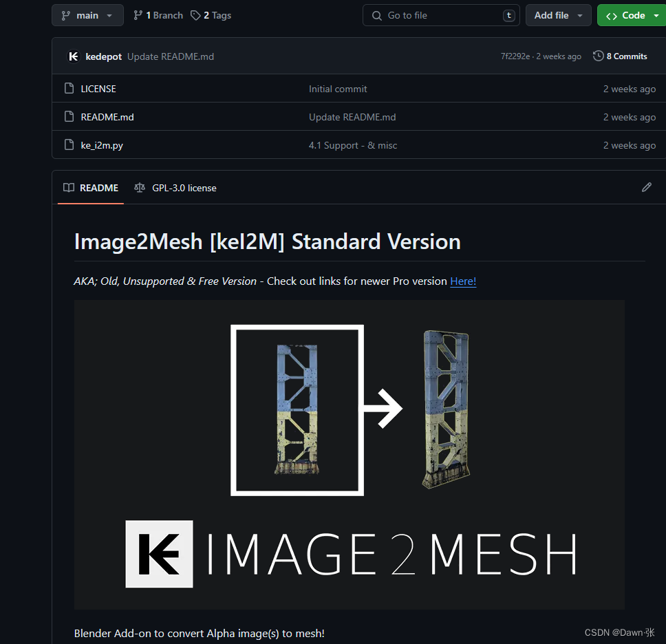The width and height of the screenshot is (666, 644).
Task: Click LICENSE row's 2 weeks ago timestamp
Action: 630,89
